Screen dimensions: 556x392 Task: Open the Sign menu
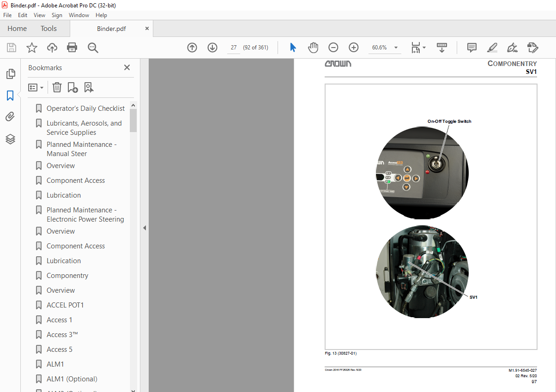[x=57, y=15]
